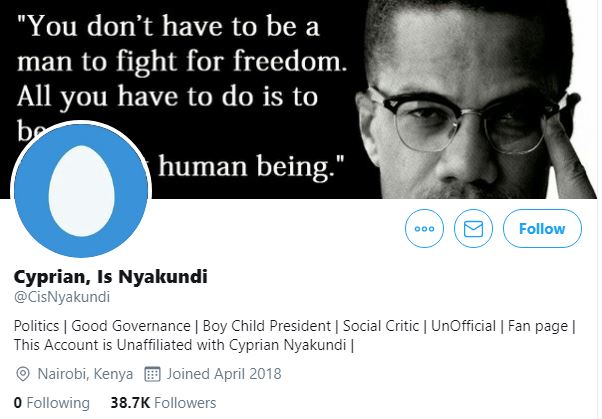Click the @CisNyakundi handle
602x419 pixels.
click(61, 296)
